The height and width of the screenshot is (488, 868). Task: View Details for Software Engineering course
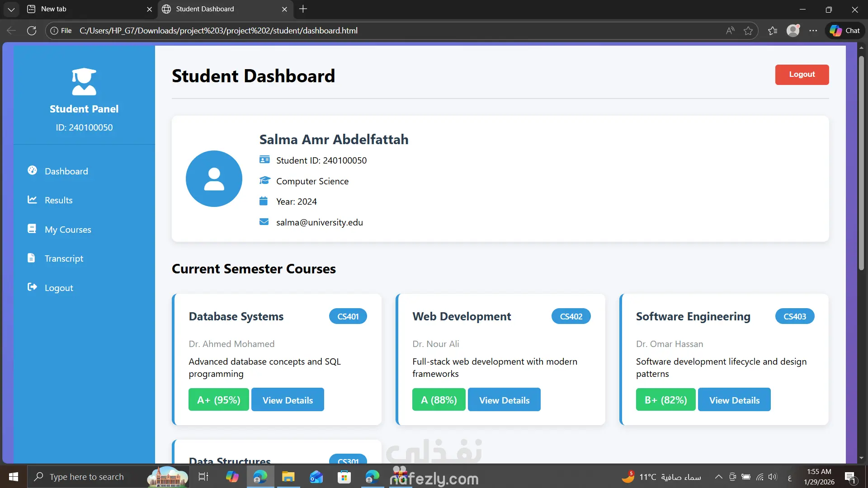tap(734, 400)
